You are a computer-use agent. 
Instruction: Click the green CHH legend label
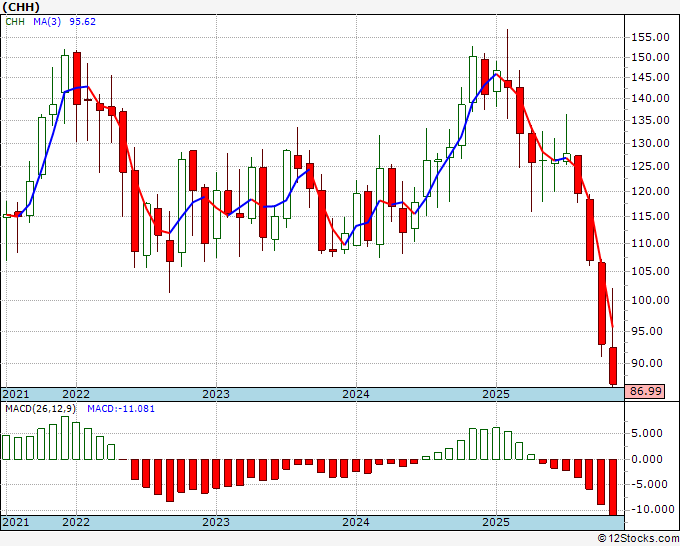coord(15,22)
